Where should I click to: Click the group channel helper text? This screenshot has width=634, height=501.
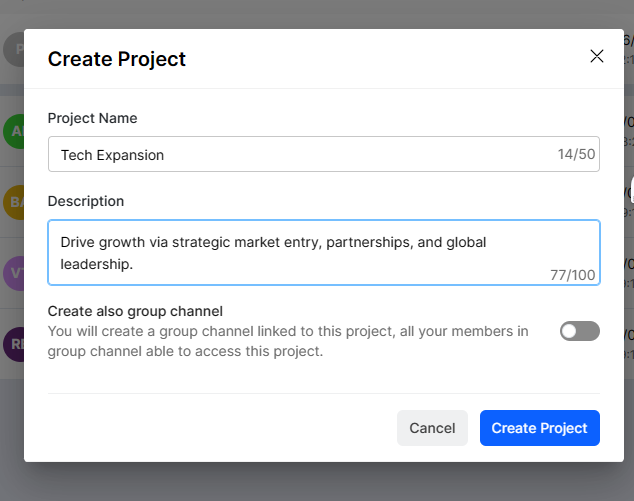(288, 341)
